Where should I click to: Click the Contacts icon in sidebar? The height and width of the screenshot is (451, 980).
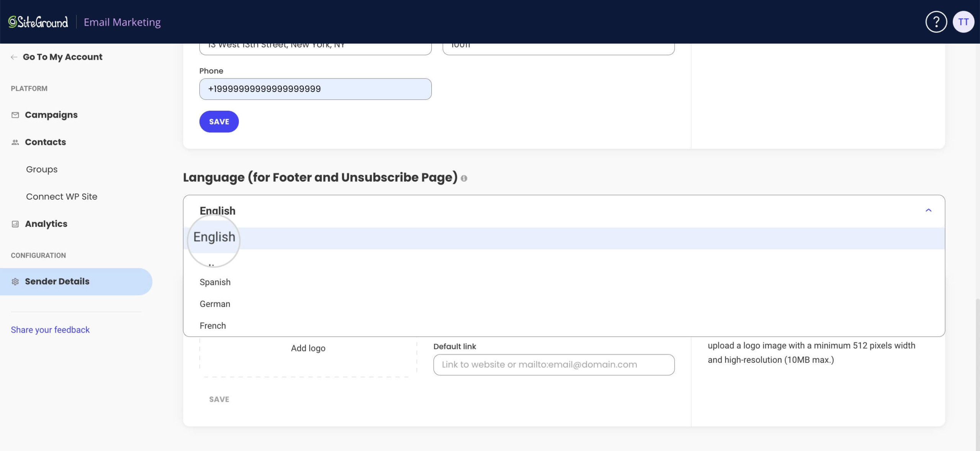click(15, 142)
